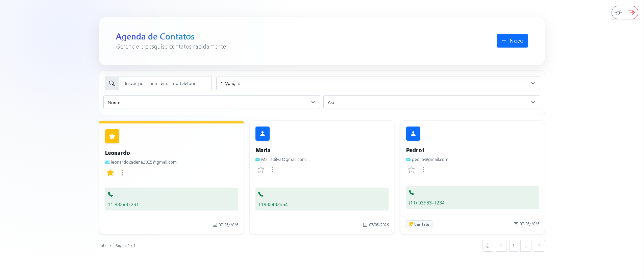Create a new contact with Novo button
Image resolution: width=644 pixels, height=279 pixels.
pos(512,41)
